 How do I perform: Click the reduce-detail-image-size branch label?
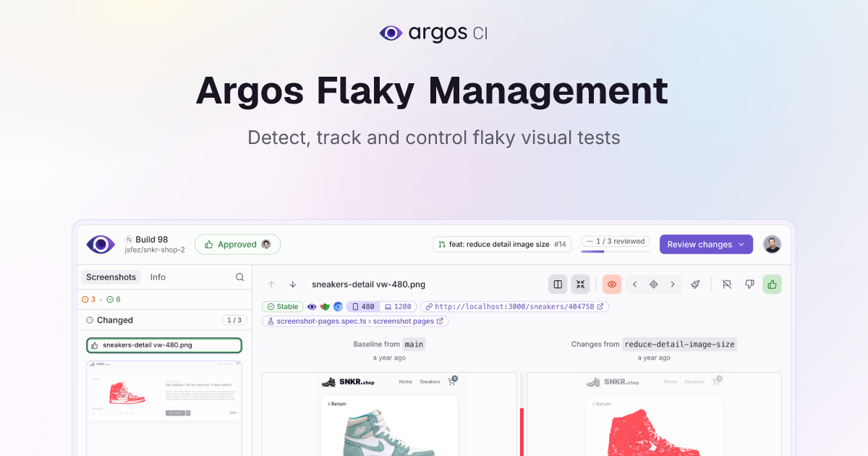679,345
